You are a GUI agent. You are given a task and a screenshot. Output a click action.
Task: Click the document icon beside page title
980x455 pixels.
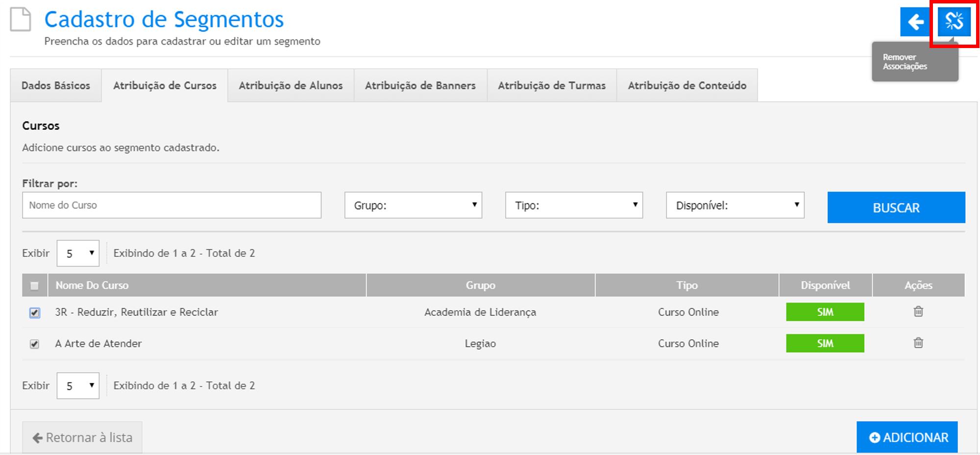click(21, 20)
